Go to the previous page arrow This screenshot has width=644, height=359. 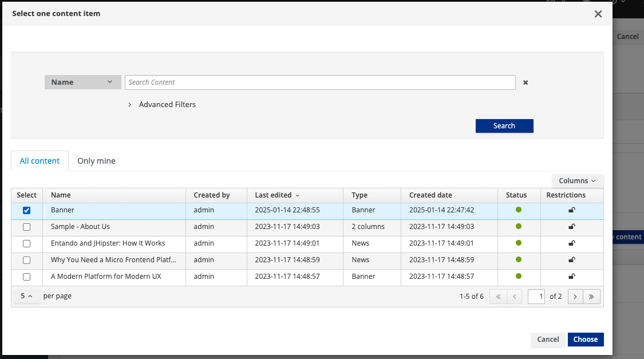click(x=514, y=297)
